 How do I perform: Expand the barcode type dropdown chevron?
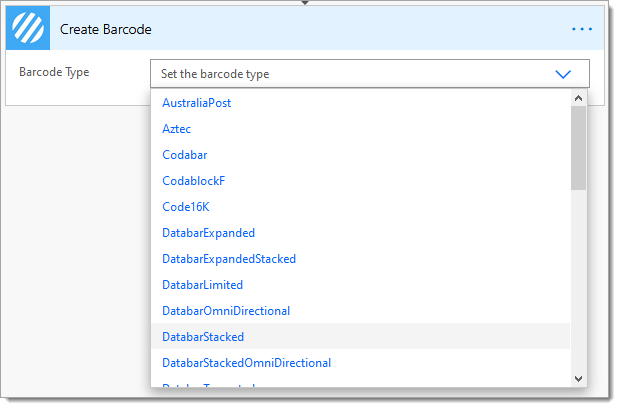coord(563,74)
